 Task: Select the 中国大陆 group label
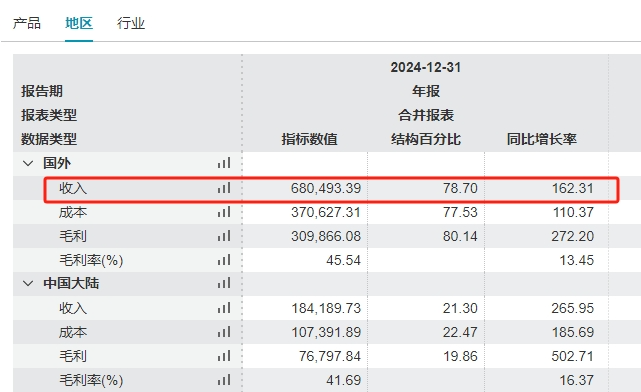coord(71,283)
